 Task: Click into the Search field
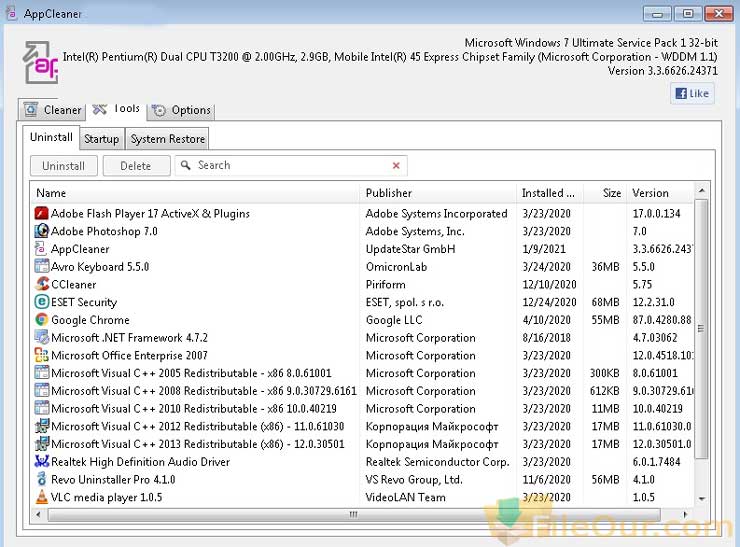click(291, 165)
